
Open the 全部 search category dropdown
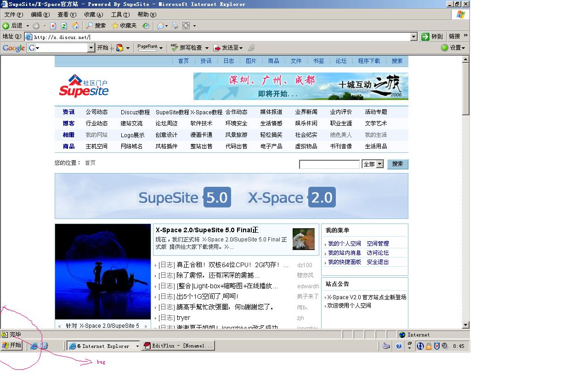[x=380, y=164]
